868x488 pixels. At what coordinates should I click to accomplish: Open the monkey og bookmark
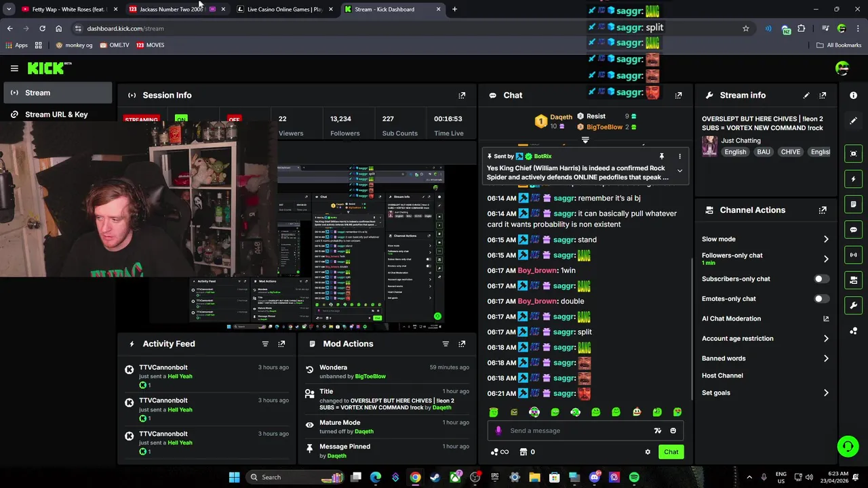(74, 45)
